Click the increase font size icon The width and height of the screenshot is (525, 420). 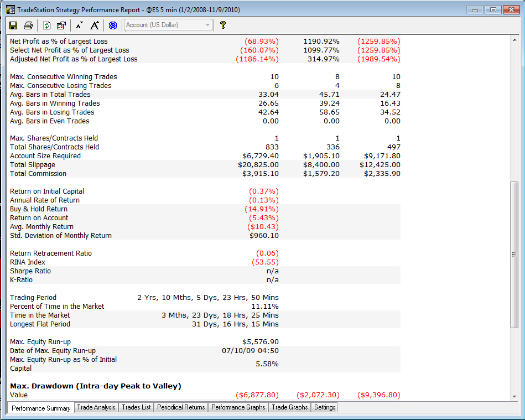(x=95, y=25)
